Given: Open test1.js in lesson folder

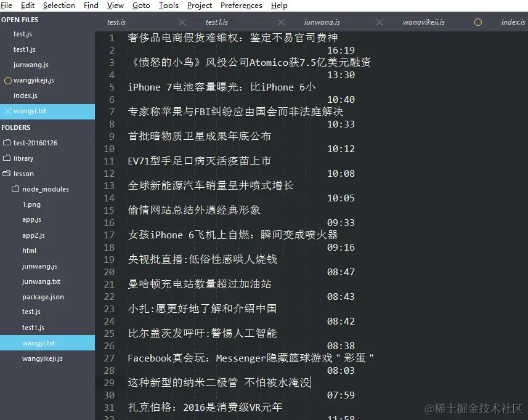Looking at the screenshot, I should pos(33,328).
